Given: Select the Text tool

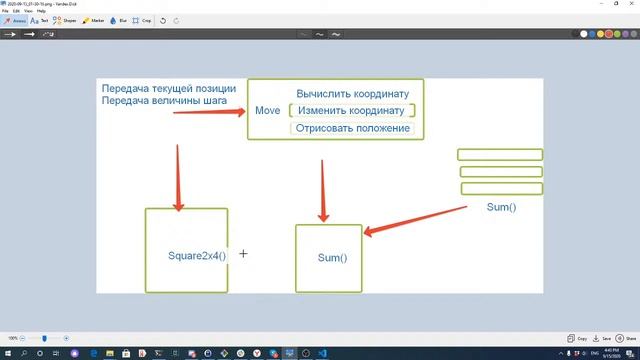Looking at the screenshot, I should coord(39,20).
